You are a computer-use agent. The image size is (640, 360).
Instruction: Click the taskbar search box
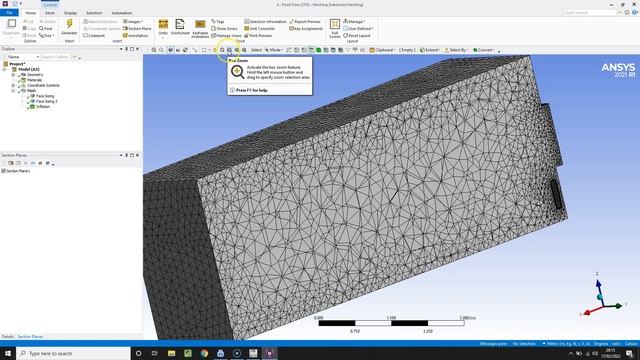click(x=73, y=353)
